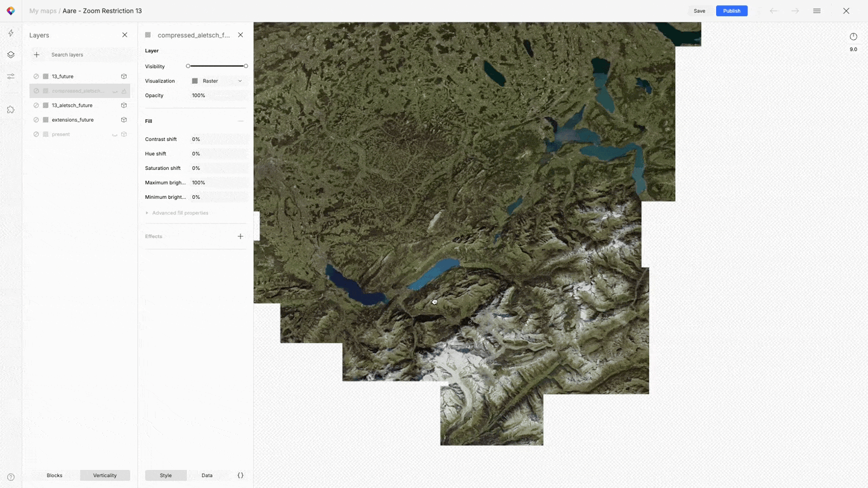The width and height of the screenshot is (868, 488).
Task: Collapse the side panel with map edge handle
Action: coord(257,226)
